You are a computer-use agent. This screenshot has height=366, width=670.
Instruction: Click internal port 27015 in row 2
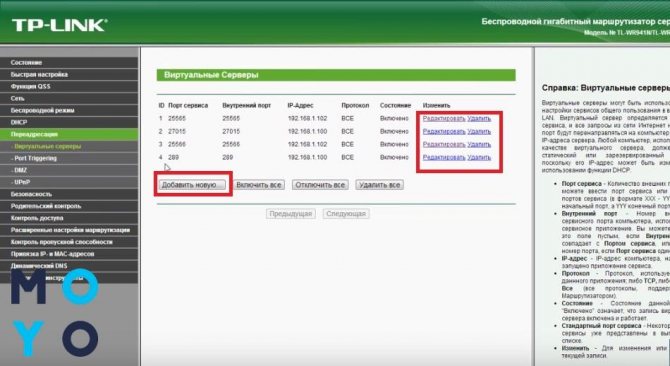[231, 132]
